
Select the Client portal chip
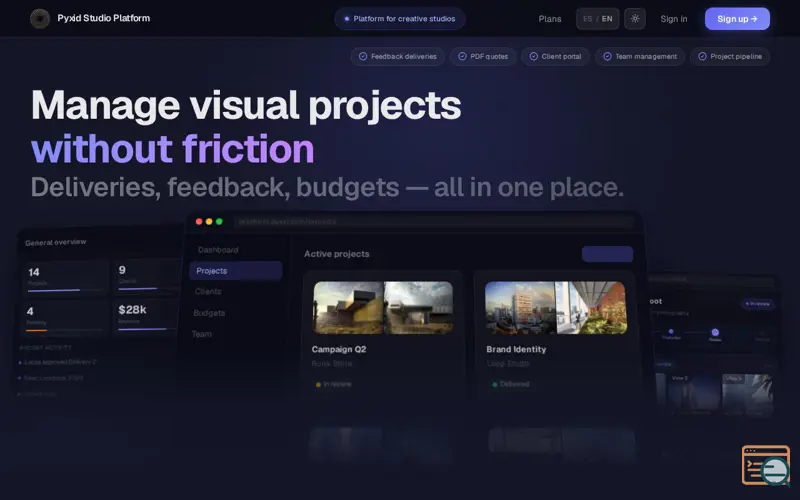pos(555,57)
